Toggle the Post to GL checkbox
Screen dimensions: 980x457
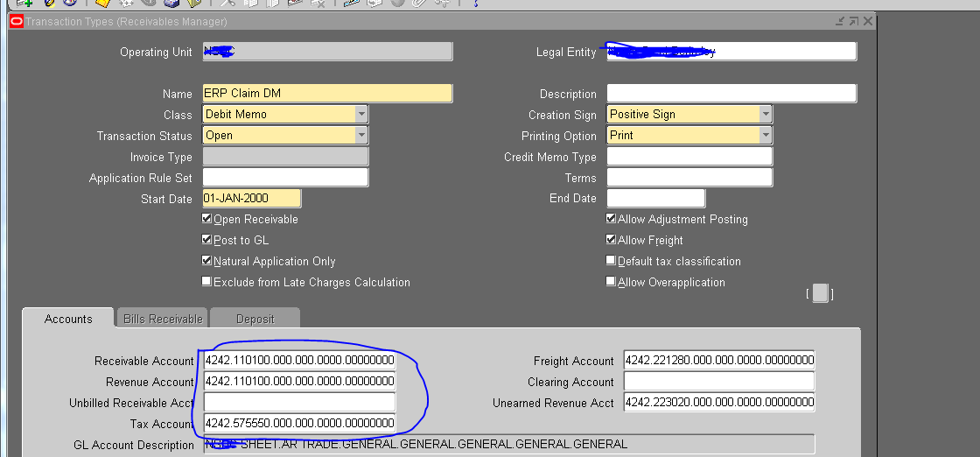coord(206,239)
